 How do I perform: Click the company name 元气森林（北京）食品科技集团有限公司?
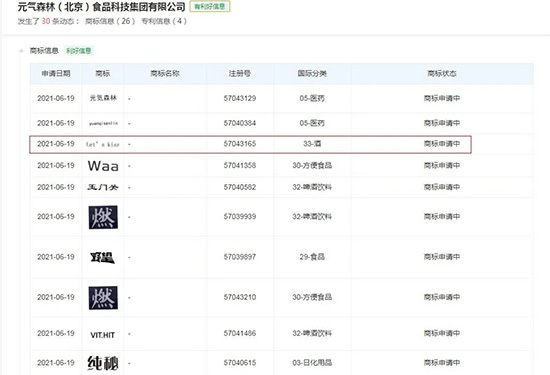point(101,6)
